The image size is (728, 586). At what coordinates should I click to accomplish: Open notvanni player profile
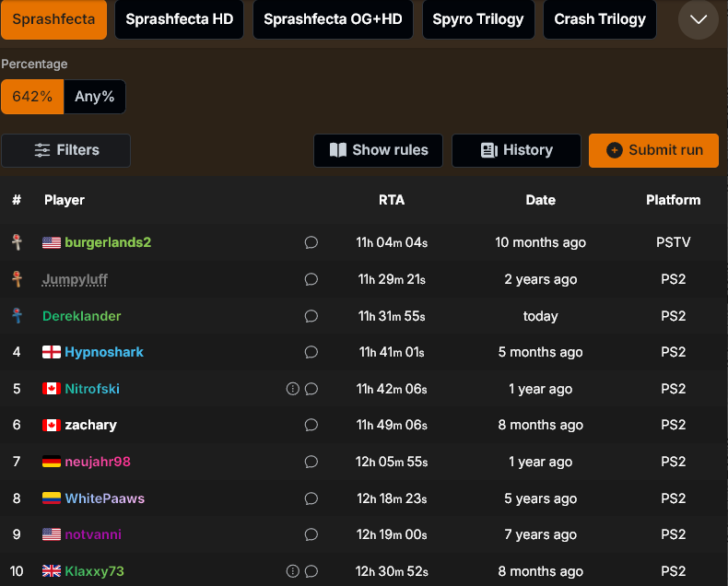pyautogui.click(x=93, y=534)
